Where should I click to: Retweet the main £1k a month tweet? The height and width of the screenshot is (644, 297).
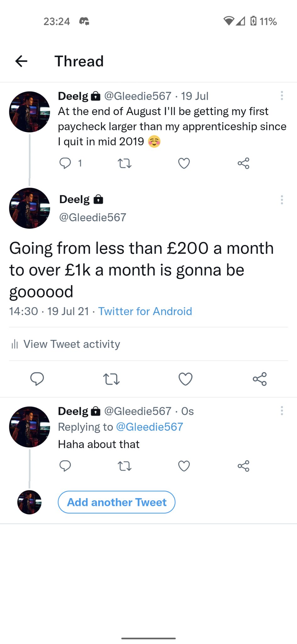pyautogui.click(x=111, y=379)
